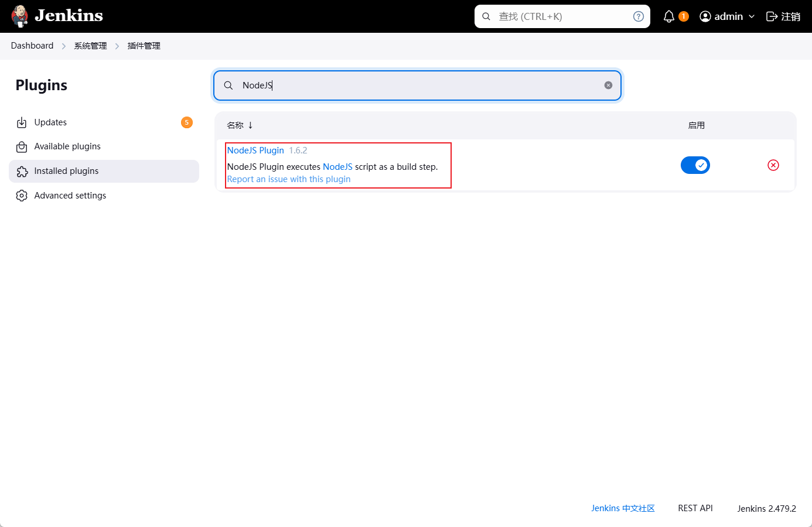Open the REST API footer link
The width and height of the screenshot is (812, 527).
[695, 508]
